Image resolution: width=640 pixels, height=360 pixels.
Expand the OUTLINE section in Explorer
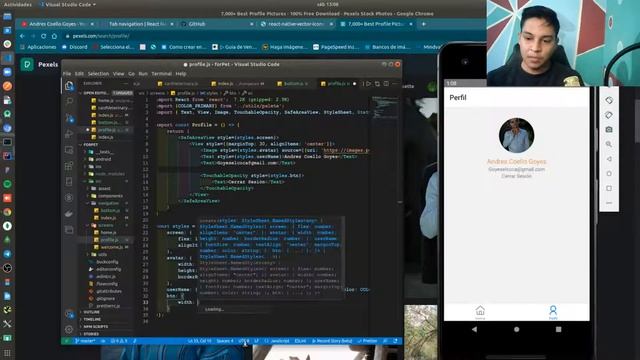[x=91, y=312]
